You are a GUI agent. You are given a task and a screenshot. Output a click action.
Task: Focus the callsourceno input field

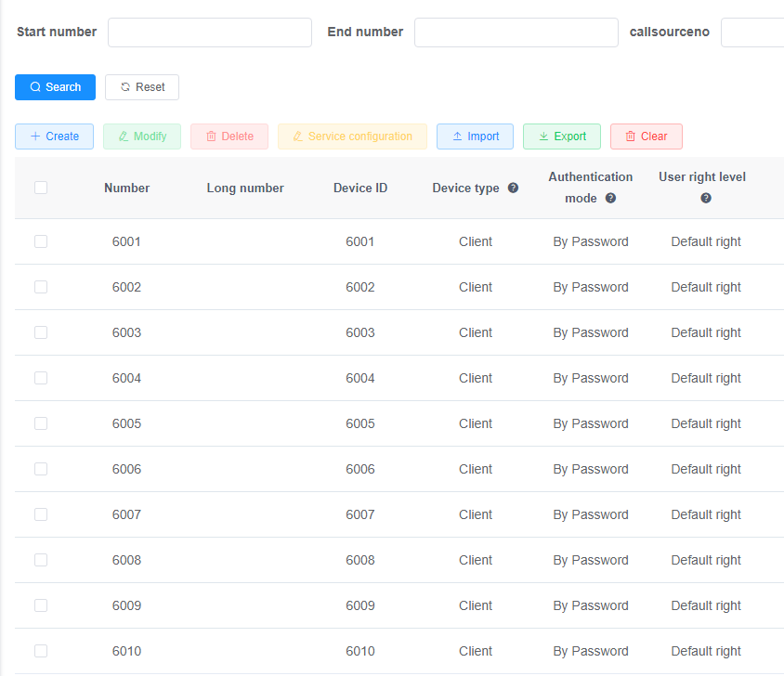coord(752,32)
